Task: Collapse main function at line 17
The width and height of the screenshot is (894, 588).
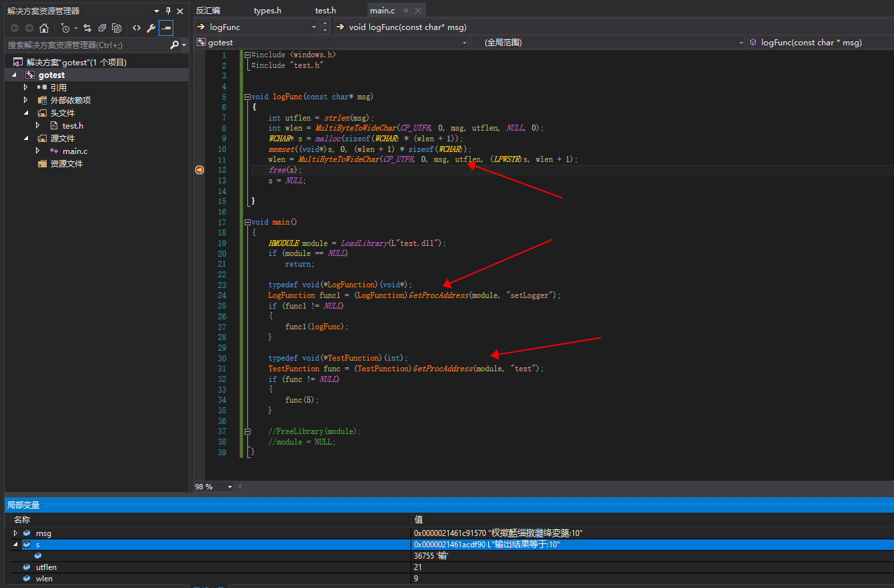Action: point(247,222)
